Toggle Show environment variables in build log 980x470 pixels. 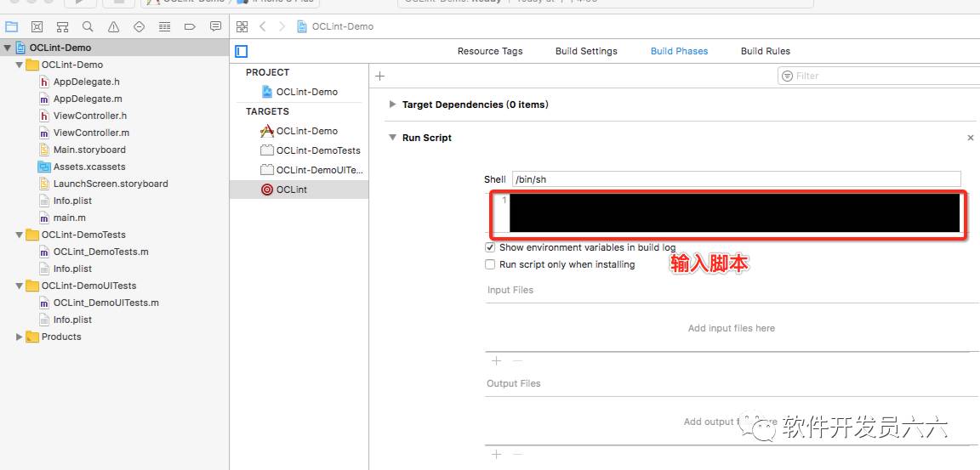click(x=490, y=247)
